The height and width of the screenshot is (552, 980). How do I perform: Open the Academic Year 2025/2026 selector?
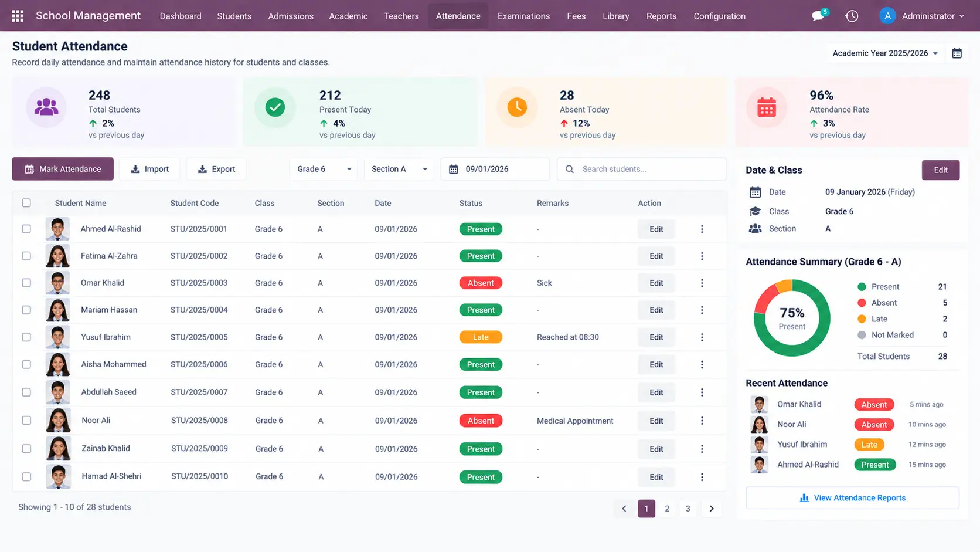[885, 53]
